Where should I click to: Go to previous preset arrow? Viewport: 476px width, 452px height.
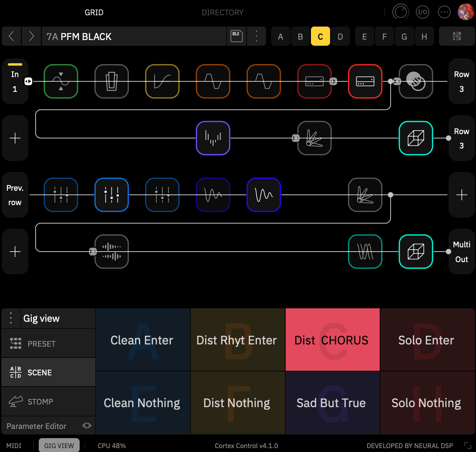(11, 36)
